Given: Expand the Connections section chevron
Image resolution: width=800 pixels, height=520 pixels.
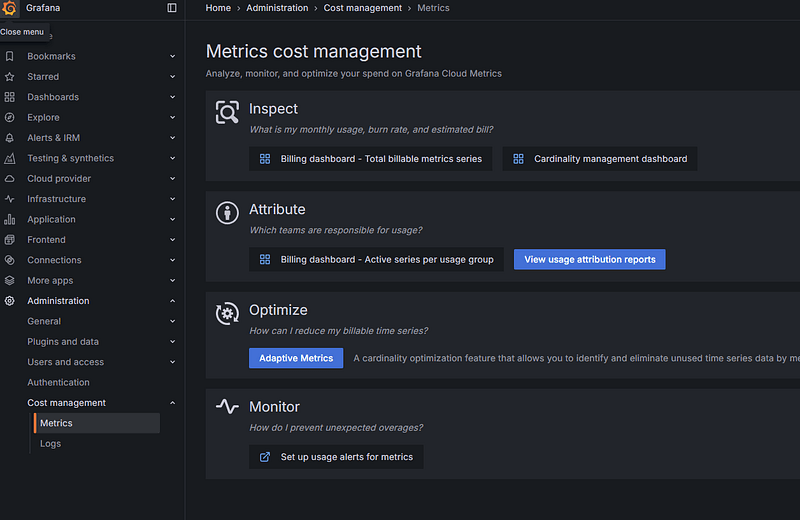Looking at the screenshot, I should coord(172,260).
